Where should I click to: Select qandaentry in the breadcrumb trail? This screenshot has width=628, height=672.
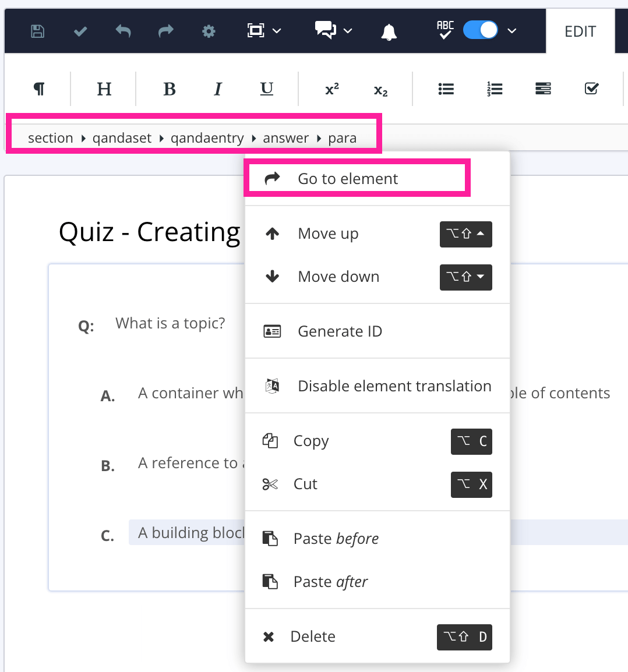207,137
